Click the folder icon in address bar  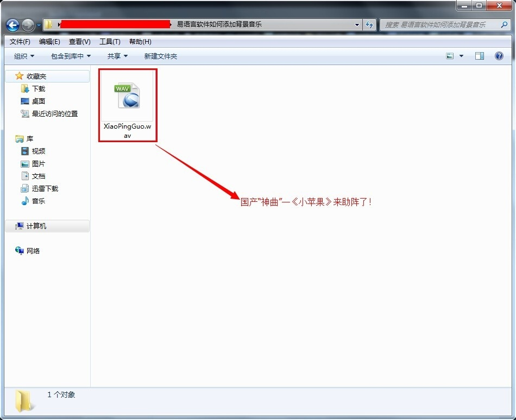click(x=48, y=24)
